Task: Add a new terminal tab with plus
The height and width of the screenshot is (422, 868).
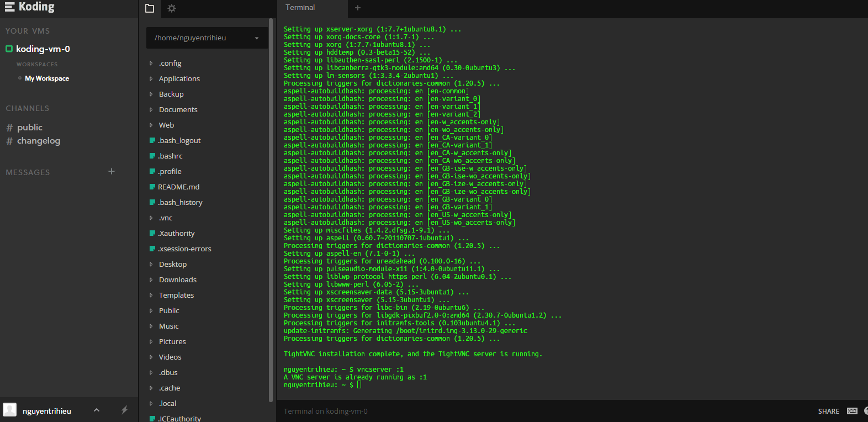Action: (358, 8)
